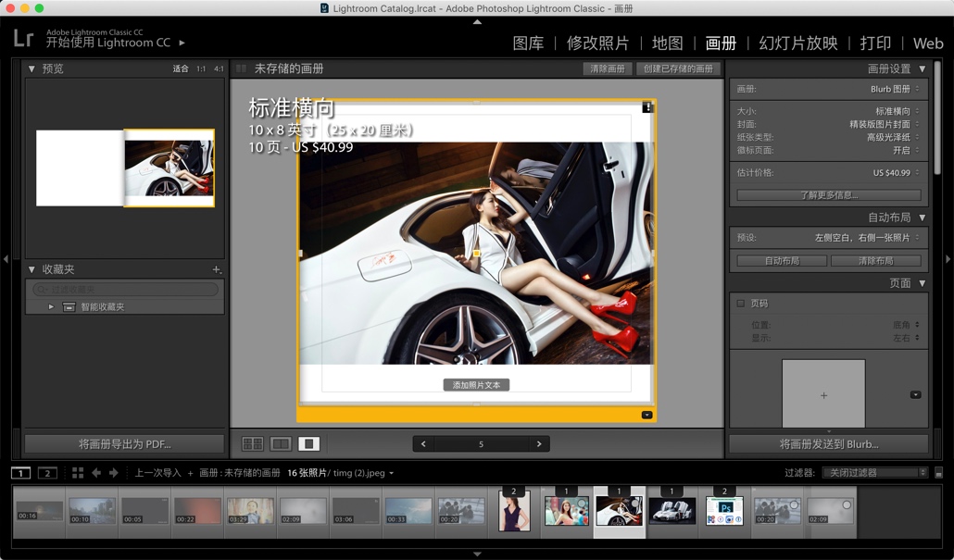Switch to the 幻灯片放映 module
Viewport: 954px width, 560px height.
tap(797, 43)
